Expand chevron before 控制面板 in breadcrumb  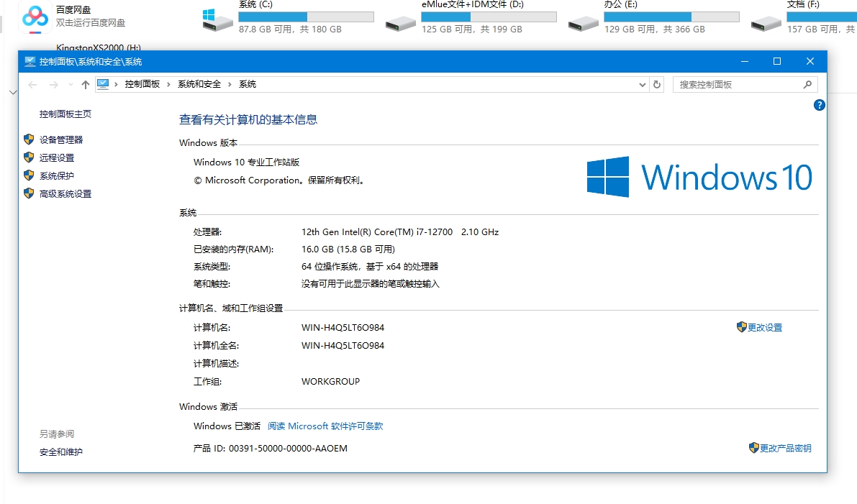116,84
